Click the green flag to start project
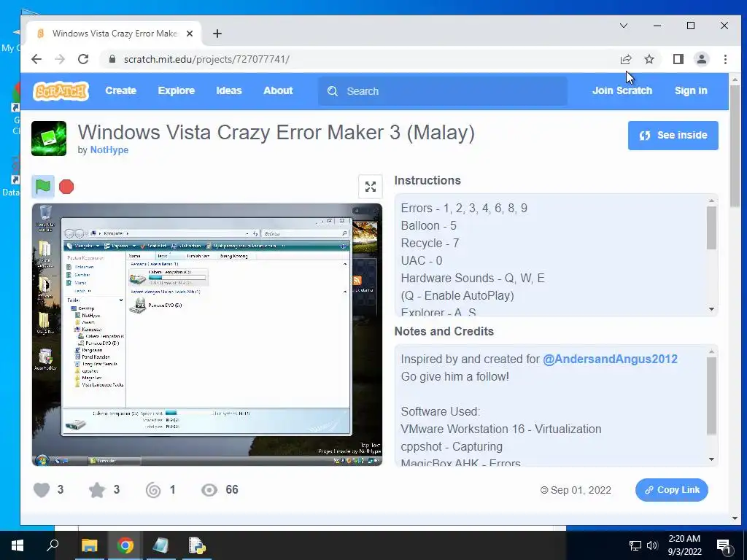The width and height of the screenshot is (747, 560). click(43, 186)
